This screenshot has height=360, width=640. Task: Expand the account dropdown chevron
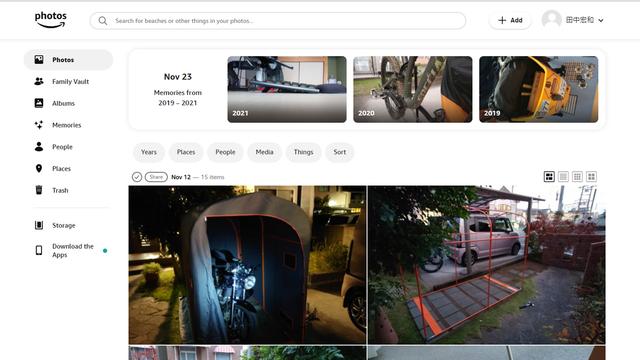pyautogui.click(x=601, y=20)
